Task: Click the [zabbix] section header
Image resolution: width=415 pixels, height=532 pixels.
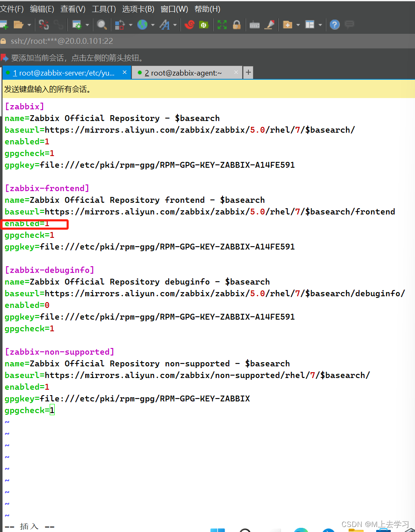Action: pyautogui.click(x=24, y=106)
